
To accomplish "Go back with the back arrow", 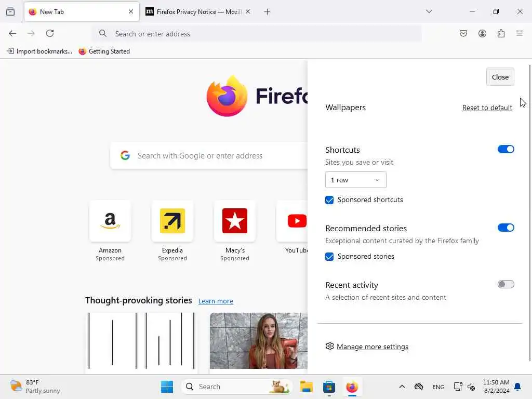I will (x=12, y=33).
